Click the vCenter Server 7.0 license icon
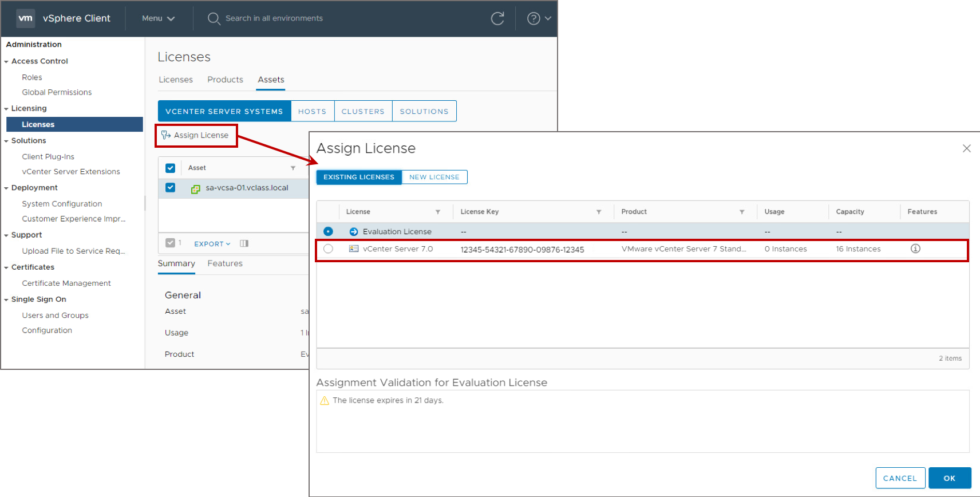 354,249
